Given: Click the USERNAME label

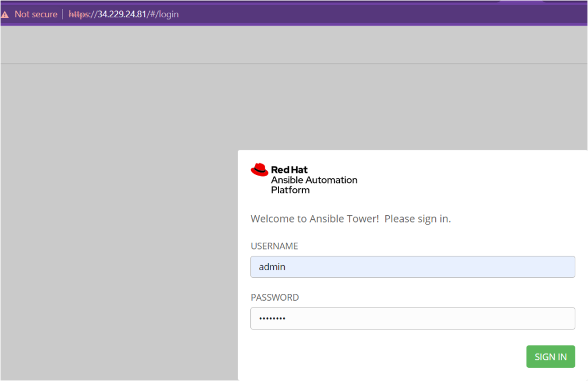Looking at the screenshot, I should tap(274, 246).
